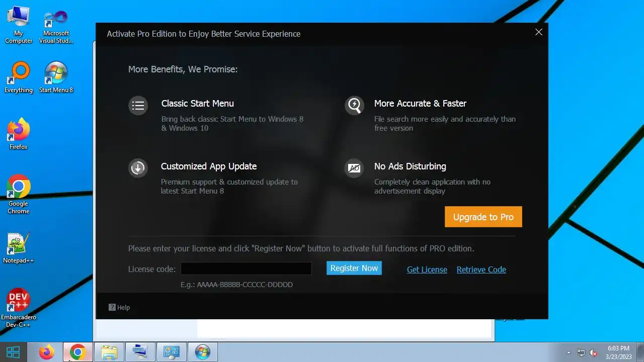Image resolution: width=644 pixels, height=362 pixels.
Task: Click the Register Now button
Action: 354,268
